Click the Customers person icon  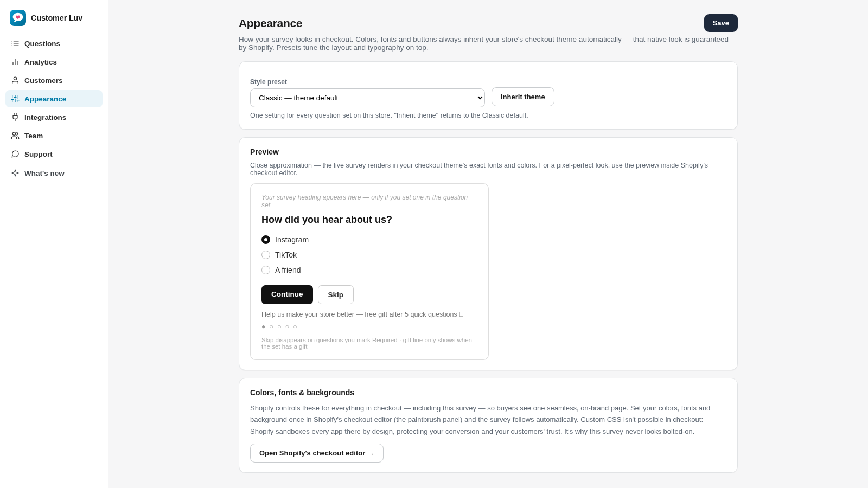(x=15, y=80)
